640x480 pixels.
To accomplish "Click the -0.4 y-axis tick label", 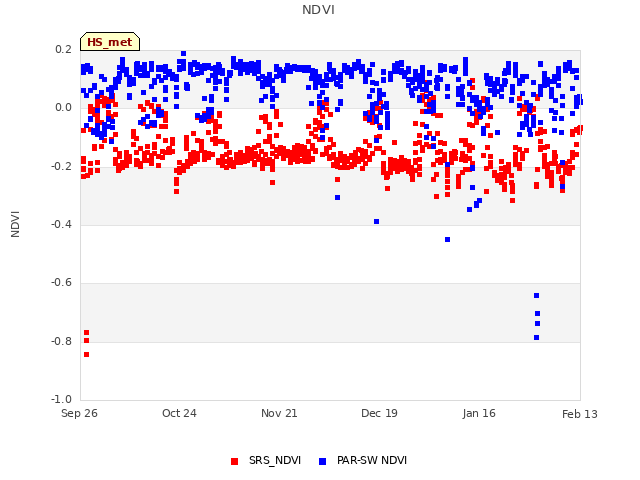I will pyautogui.click(x=61, y=224).
